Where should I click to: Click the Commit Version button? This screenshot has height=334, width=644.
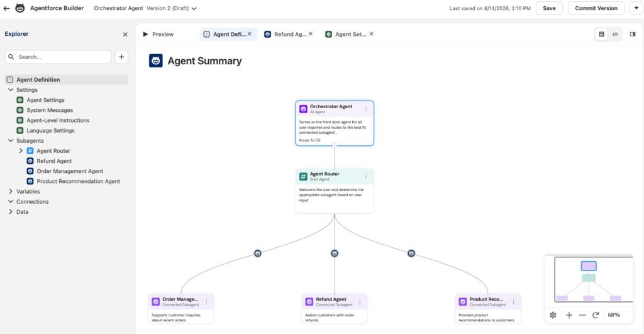point(596,8)
